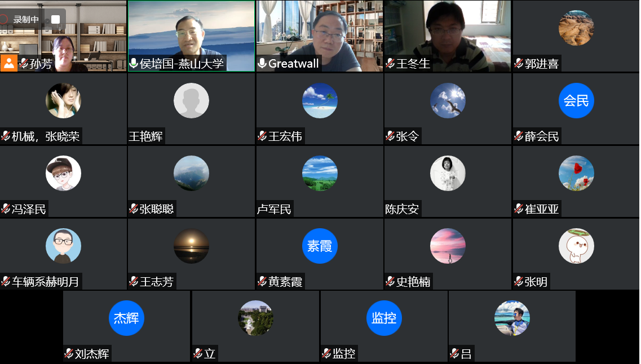
Task: Click muted mic icon next to 孙芳
Action: click(x=24, y=63)
